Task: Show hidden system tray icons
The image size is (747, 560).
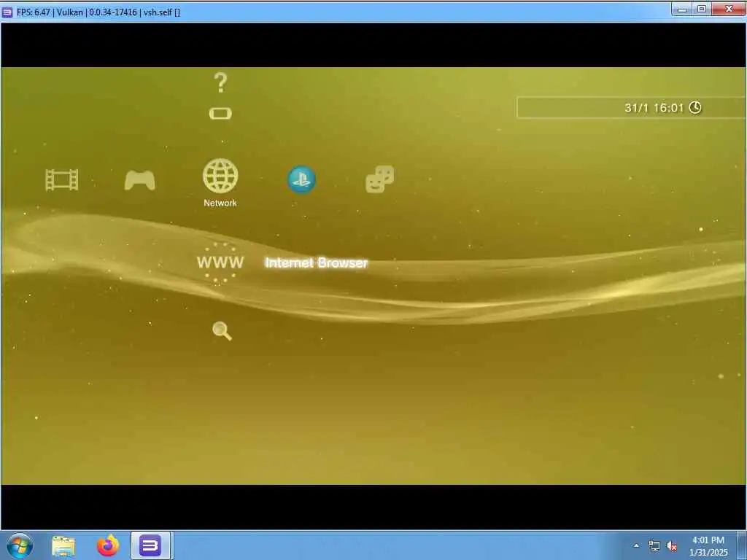Action: tap(636, 545)
